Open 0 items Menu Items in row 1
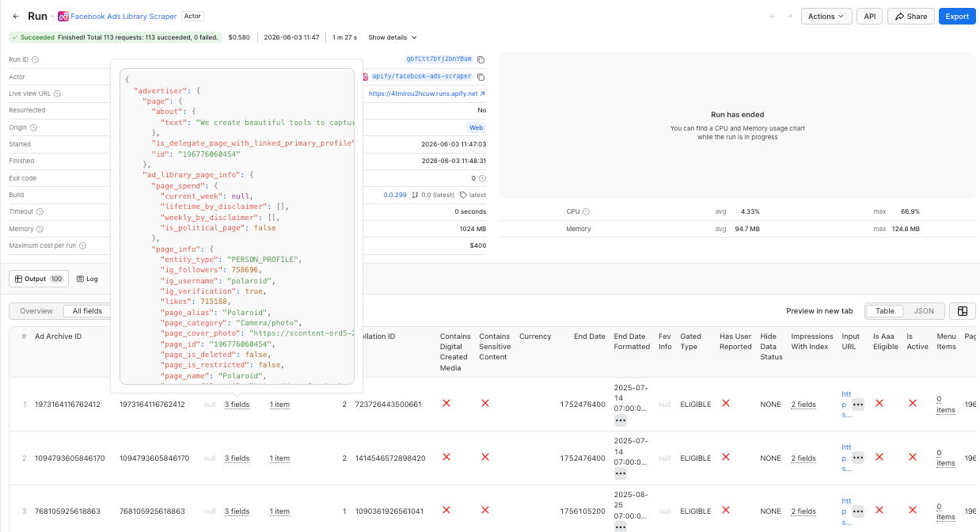The image size is (980, 532). point(946,404)
